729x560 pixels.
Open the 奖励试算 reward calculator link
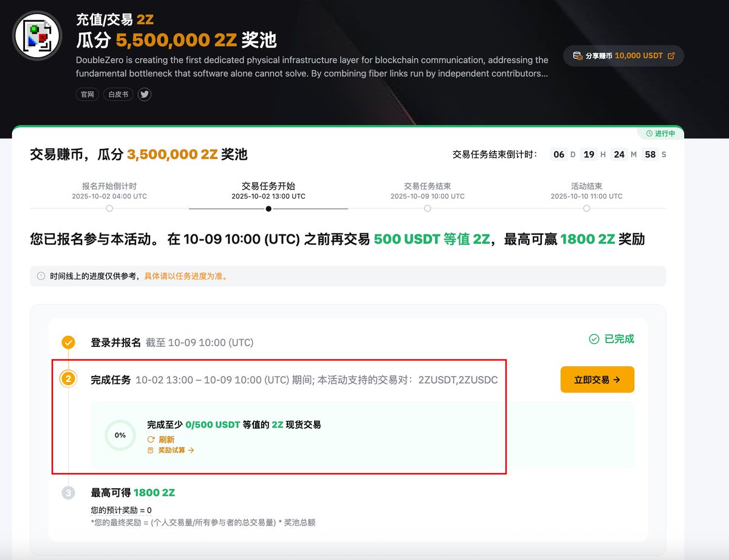click(176, 450)
